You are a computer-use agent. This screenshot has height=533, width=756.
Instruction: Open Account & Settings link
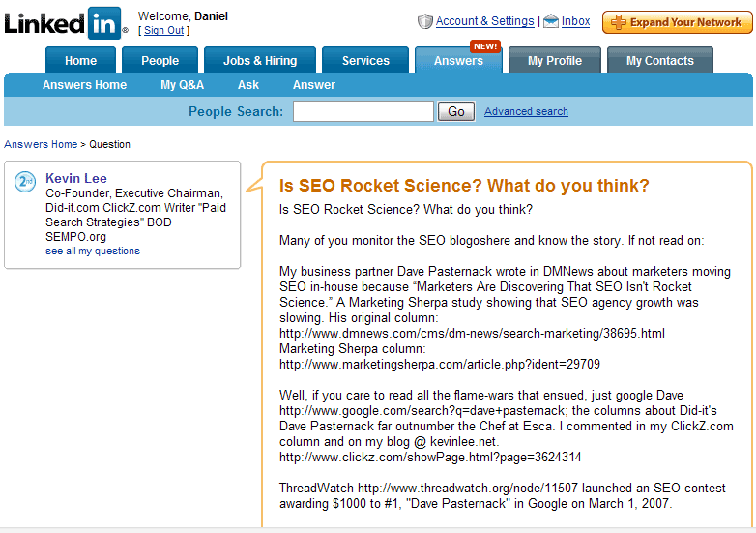pyautogui.click(x=484, y=21)
